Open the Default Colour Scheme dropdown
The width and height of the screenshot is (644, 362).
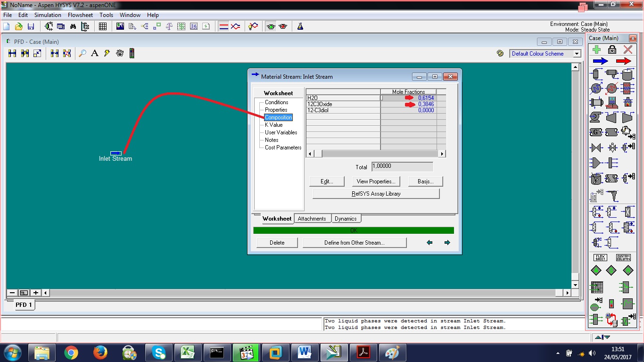[x=577, y=53]
